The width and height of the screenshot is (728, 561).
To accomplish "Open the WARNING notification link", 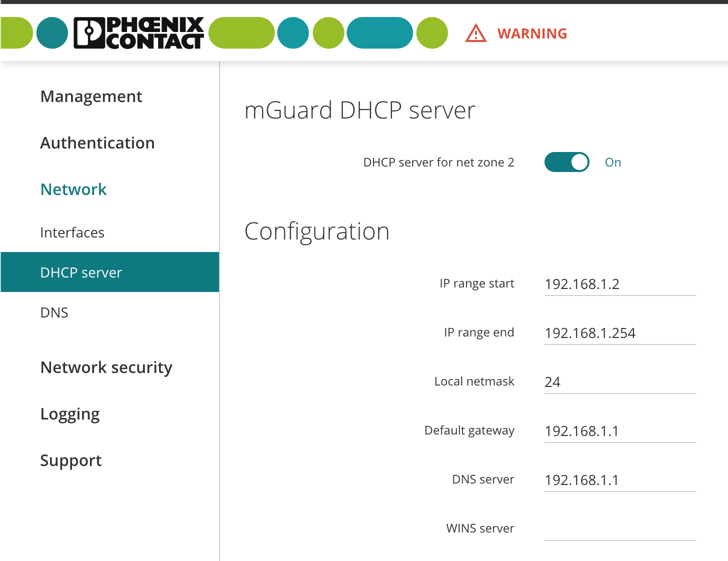I will [532, 33].
